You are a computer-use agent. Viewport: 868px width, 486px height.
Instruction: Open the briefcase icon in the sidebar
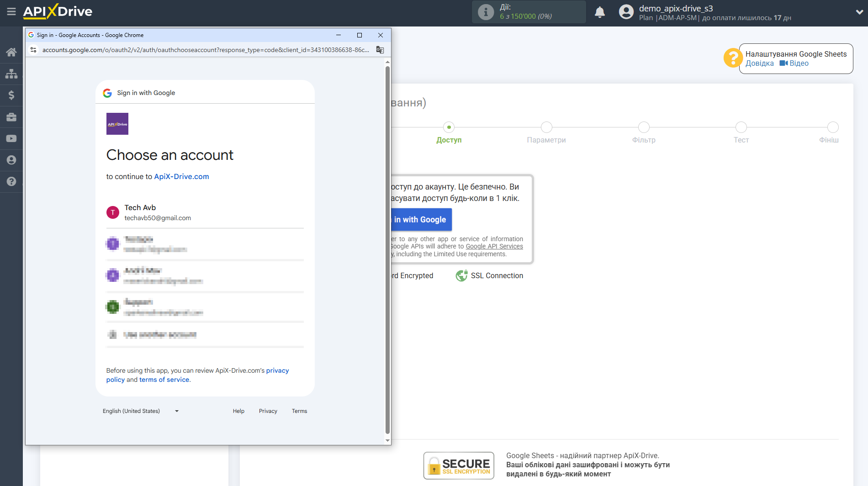pos(11,117)
